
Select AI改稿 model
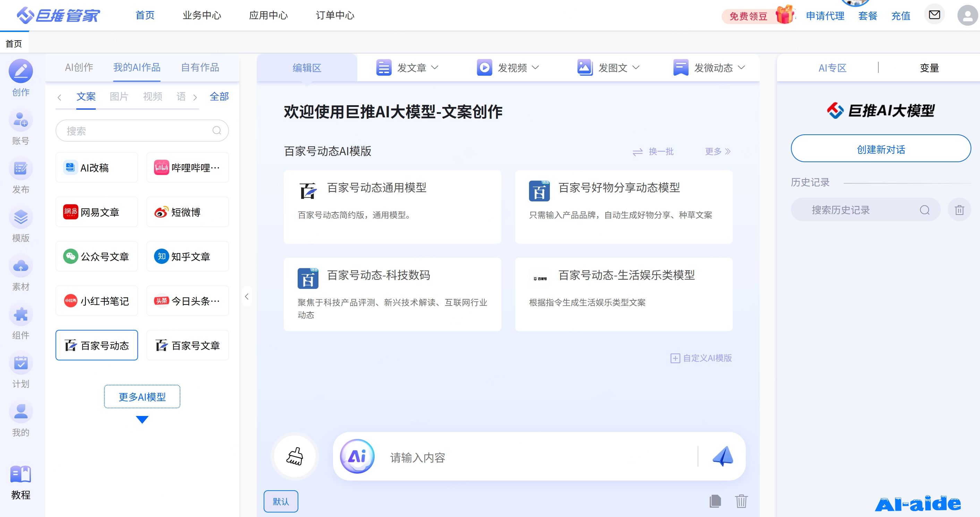click(x=97, y=167)
